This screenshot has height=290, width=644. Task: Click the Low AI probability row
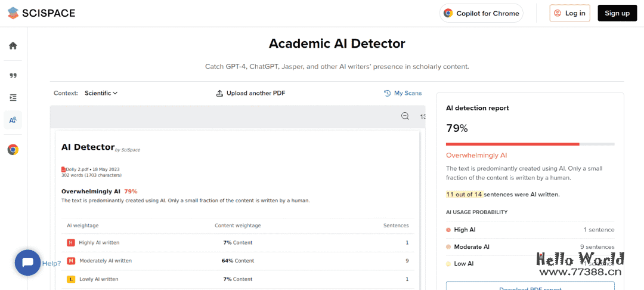point(530,264)
